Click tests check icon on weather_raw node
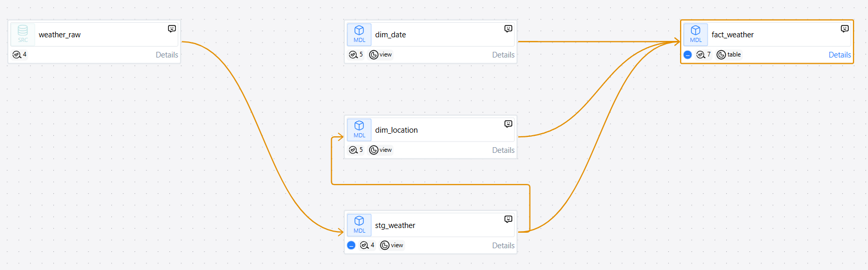This screenshot has width=868, height=270. 17,54
